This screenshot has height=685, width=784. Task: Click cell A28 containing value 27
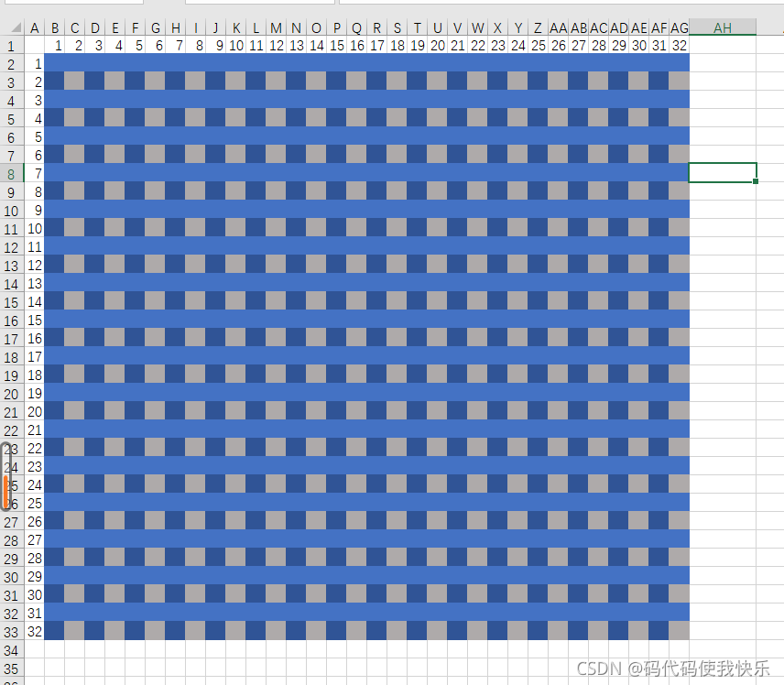[34, 540]
